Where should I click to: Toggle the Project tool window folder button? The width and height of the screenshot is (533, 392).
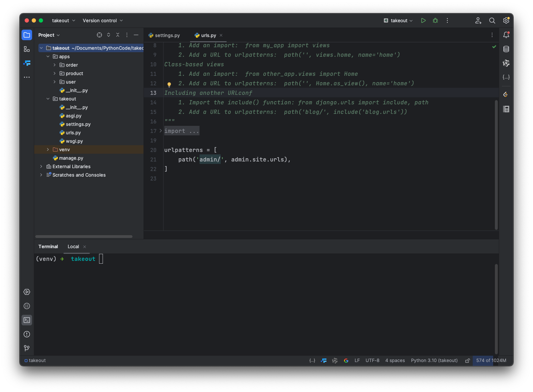click(27, 35)
